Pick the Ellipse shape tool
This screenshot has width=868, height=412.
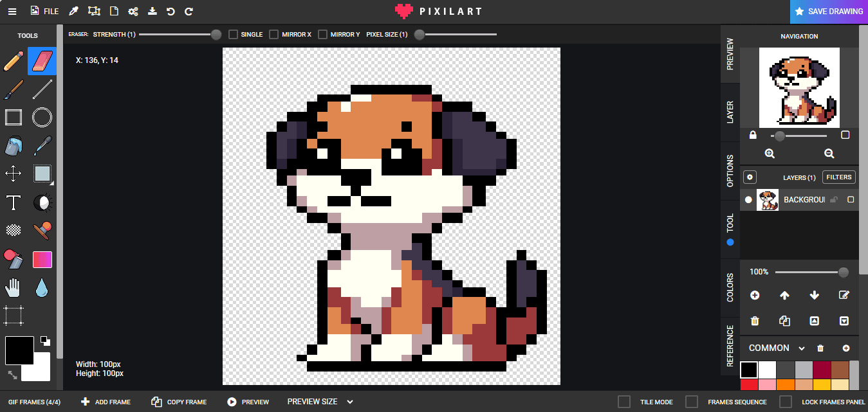pos(42,118)
